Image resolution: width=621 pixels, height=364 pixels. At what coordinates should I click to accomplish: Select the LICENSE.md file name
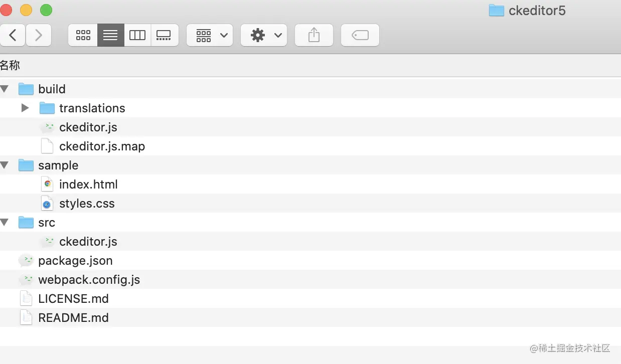[x=73, y=298]
